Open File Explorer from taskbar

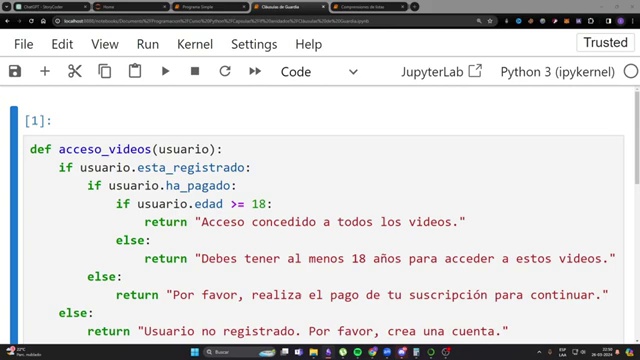[313, 352]
